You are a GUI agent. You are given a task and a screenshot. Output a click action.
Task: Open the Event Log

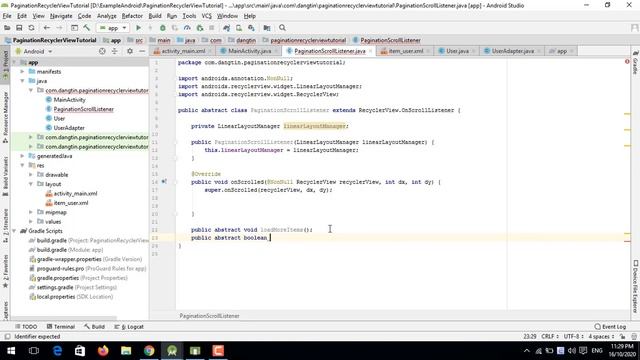pos(611,327)
